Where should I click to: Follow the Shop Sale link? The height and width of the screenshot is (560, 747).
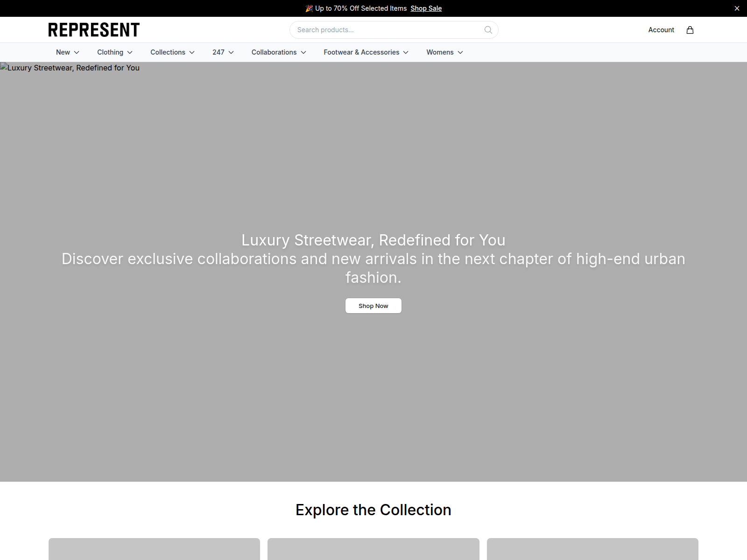[426, 8]
